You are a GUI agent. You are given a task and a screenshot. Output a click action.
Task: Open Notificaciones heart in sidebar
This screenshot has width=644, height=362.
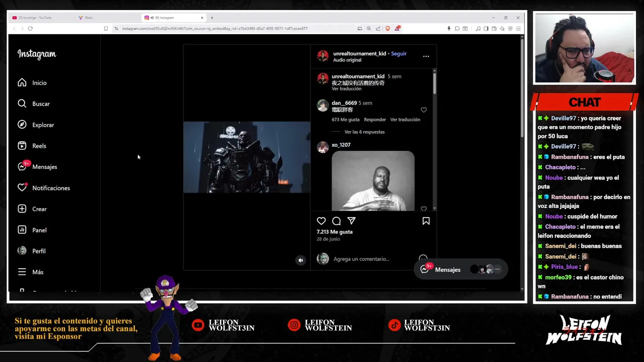pyautogui.click(x=44, y=188)
